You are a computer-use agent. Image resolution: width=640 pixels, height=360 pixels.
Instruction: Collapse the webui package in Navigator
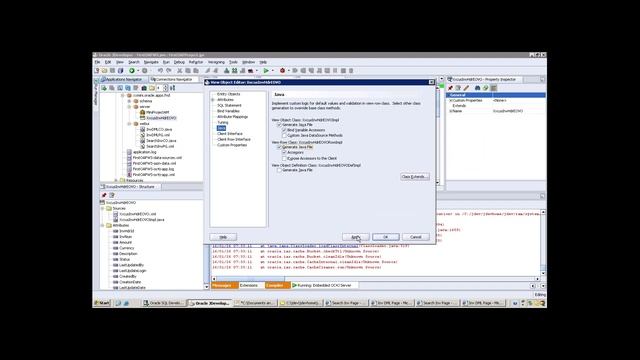click(x=129, y=124)
